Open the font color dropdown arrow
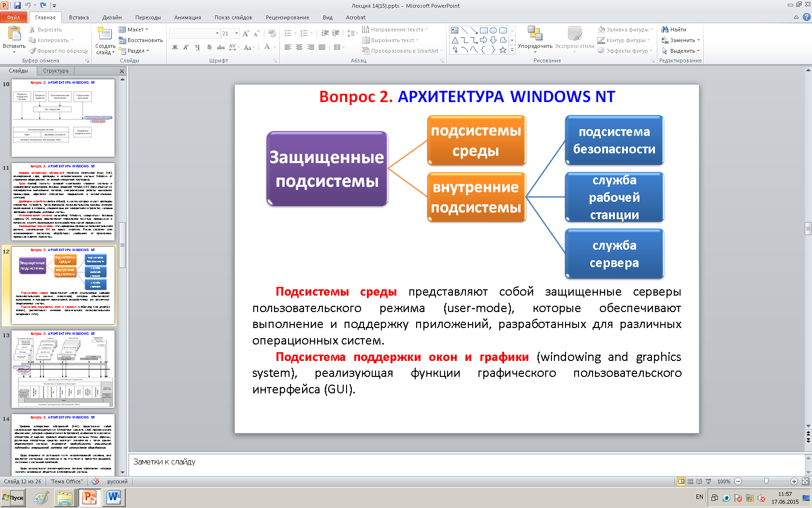The image size is (812, 508). [275, 47]
